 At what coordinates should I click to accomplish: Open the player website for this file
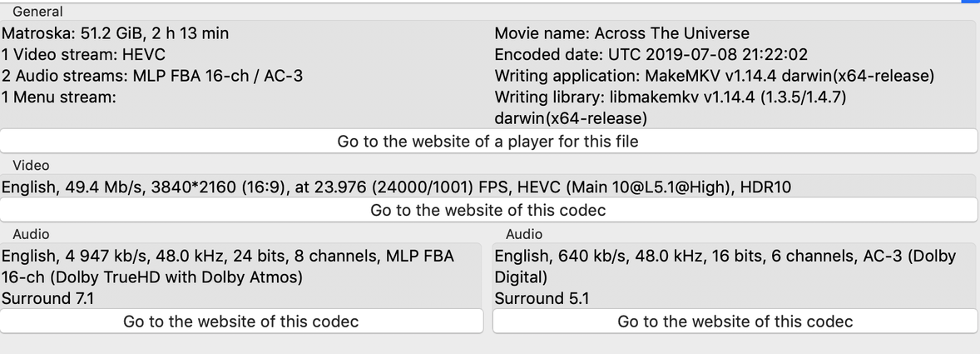tap(488, 142)
